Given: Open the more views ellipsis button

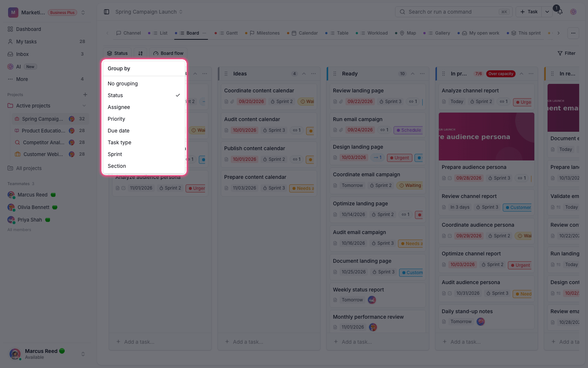Looking at the screenshot, I should (x=573, y=33).
